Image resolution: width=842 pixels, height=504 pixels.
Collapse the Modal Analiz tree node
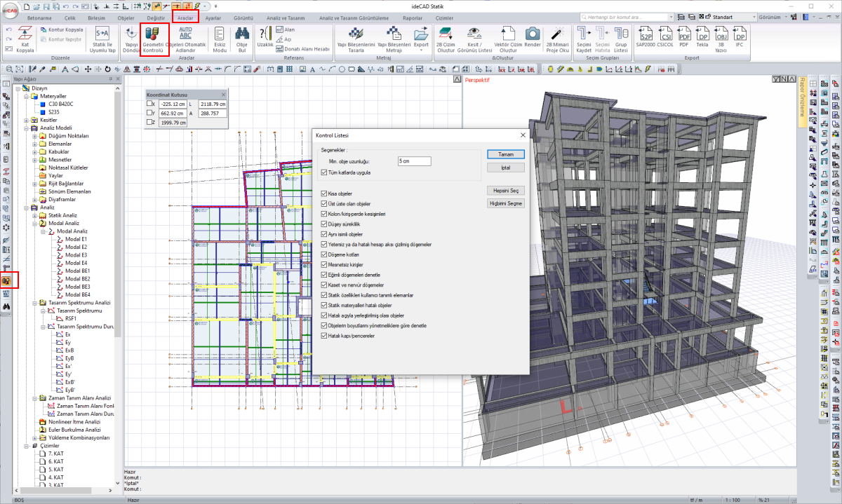tap(34, 223)
